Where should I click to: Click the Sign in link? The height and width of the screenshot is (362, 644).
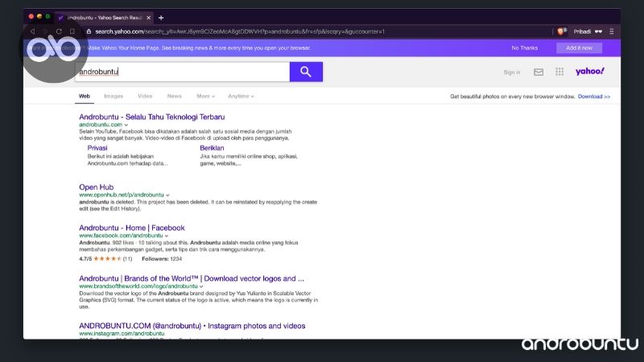(x=512, y=72)
